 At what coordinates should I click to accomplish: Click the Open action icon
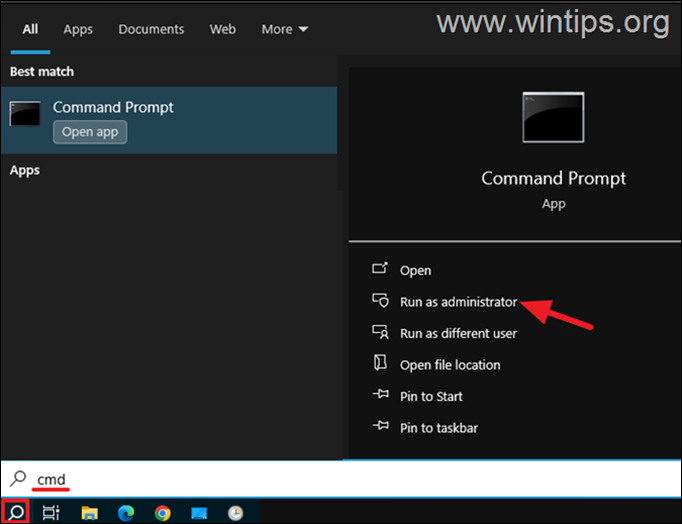[380, 268]
